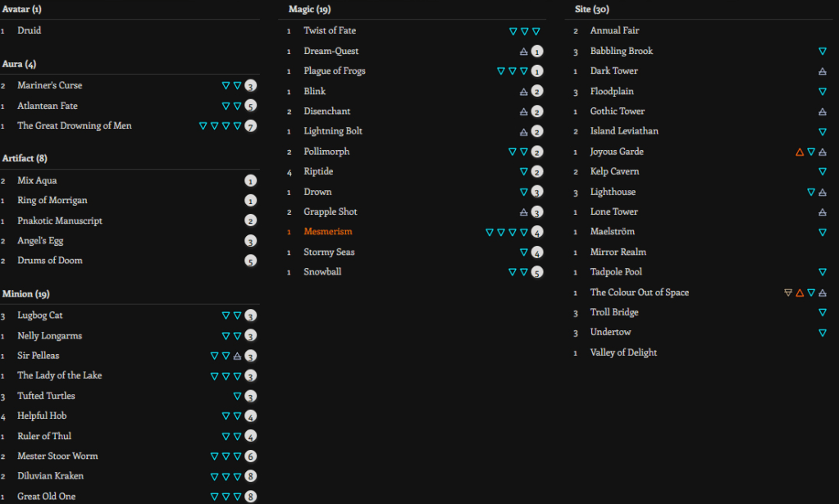The width and height of the screenshot is (839, 504).
Task: Open the Druid avatar card
Action: (30, 30)
